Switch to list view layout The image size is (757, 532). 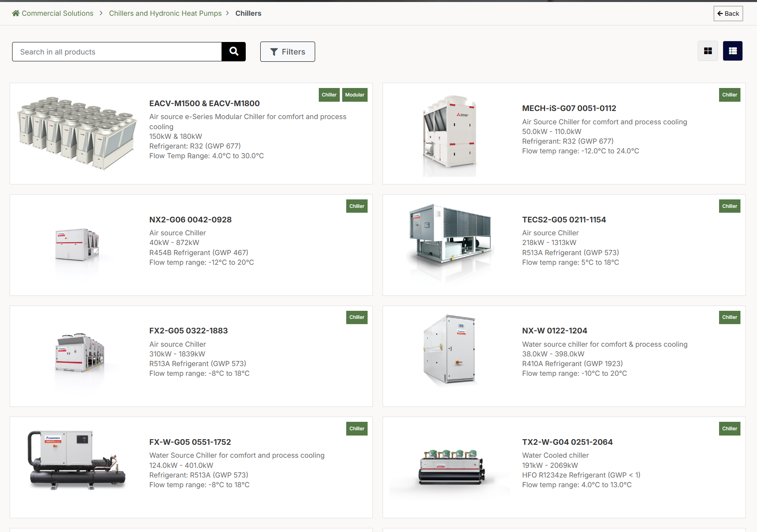733,51
